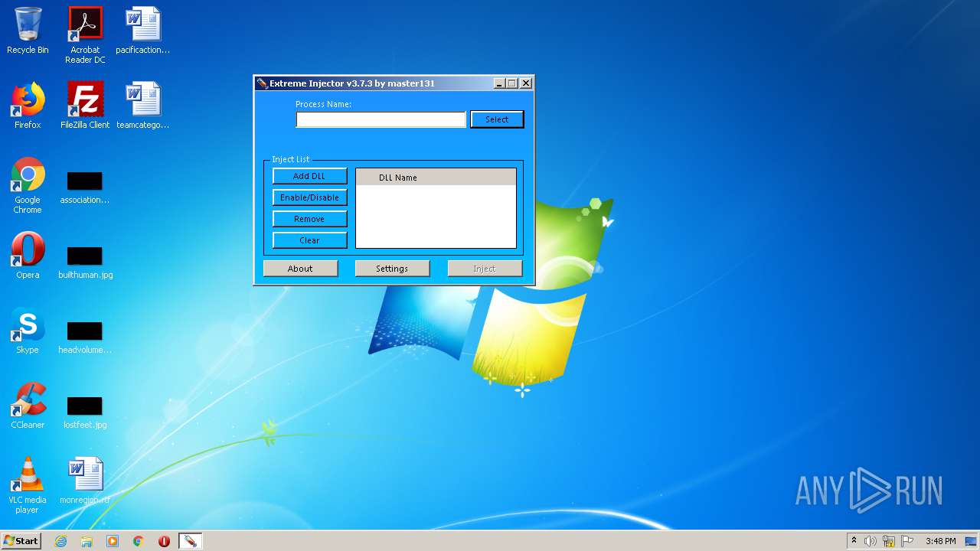The image size is (980, 551).
Task: Click the Enable/Disable button
Action: (309, 197)
